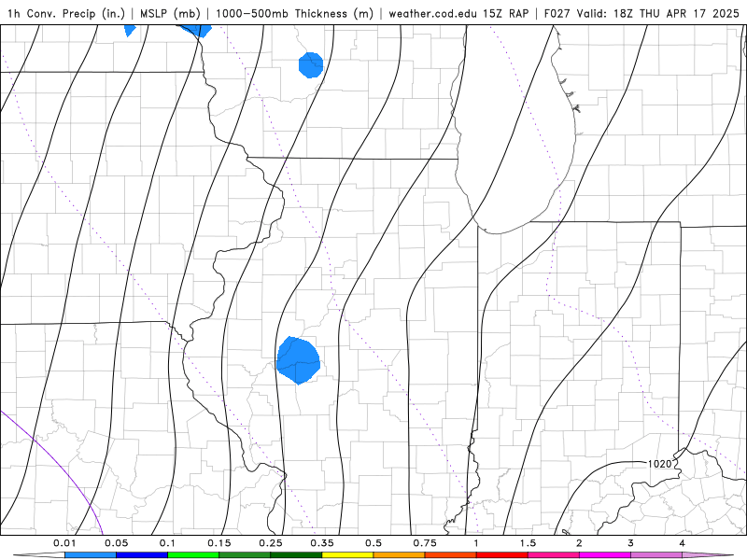Screen dimensions: 747x560
Task: Click the bright green 0.1–0.15 legend swatch
Action: (x=193, y=555)
